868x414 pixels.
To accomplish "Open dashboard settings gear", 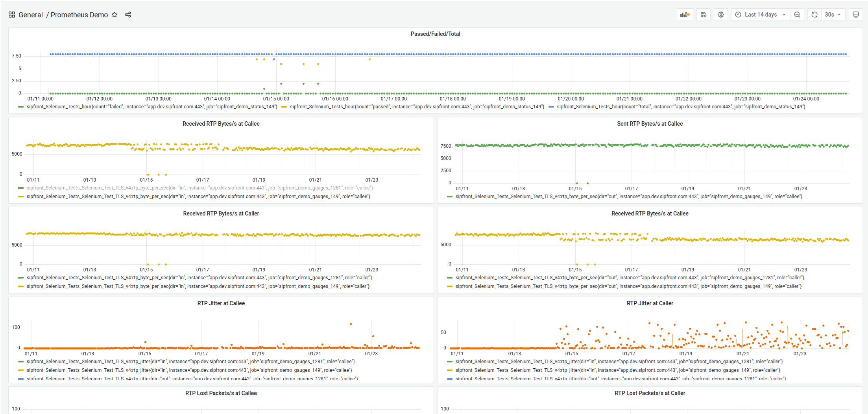I will 721,15.
